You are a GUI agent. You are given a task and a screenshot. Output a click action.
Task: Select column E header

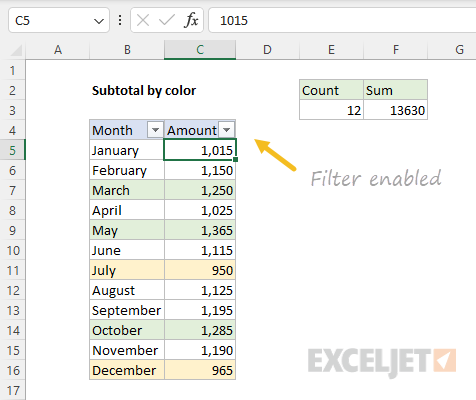331,50
